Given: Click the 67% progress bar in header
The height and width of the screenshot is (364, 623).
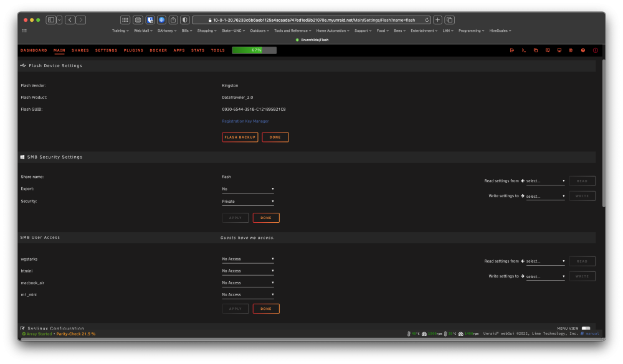Looking at the screenshot, I should [x=254, y=50].
